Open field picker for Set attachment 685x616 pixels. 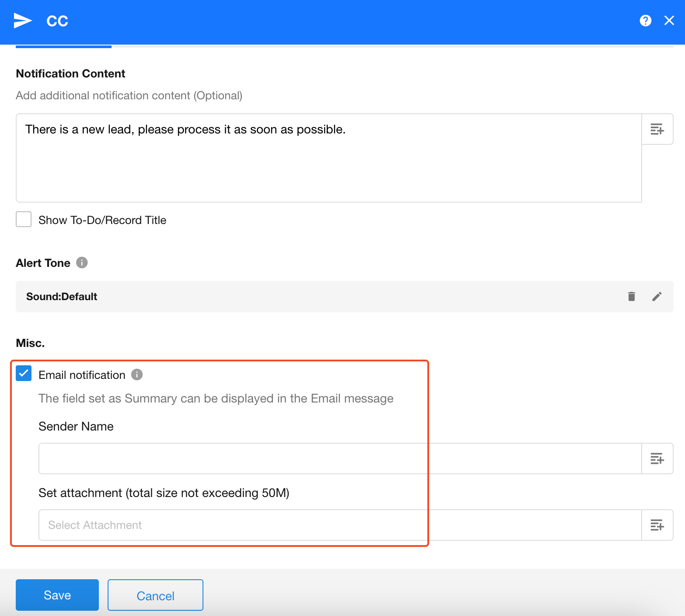point(657,525)
